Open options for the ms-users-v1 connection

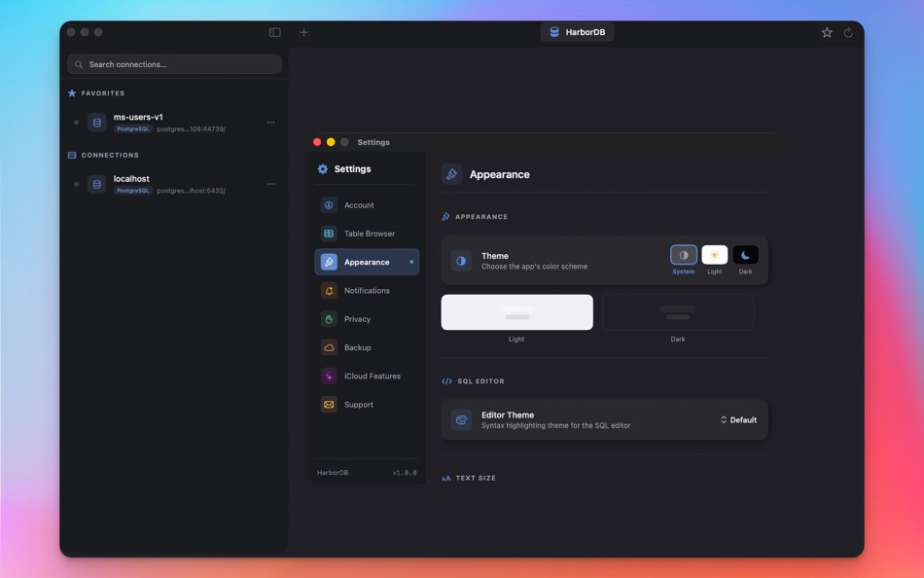click(271, 122)
